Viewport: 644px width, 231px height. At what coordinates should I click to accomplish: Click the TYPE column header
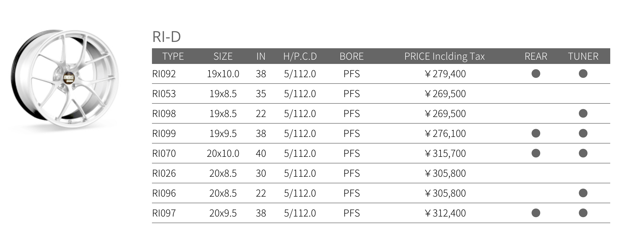click(173, 56)
